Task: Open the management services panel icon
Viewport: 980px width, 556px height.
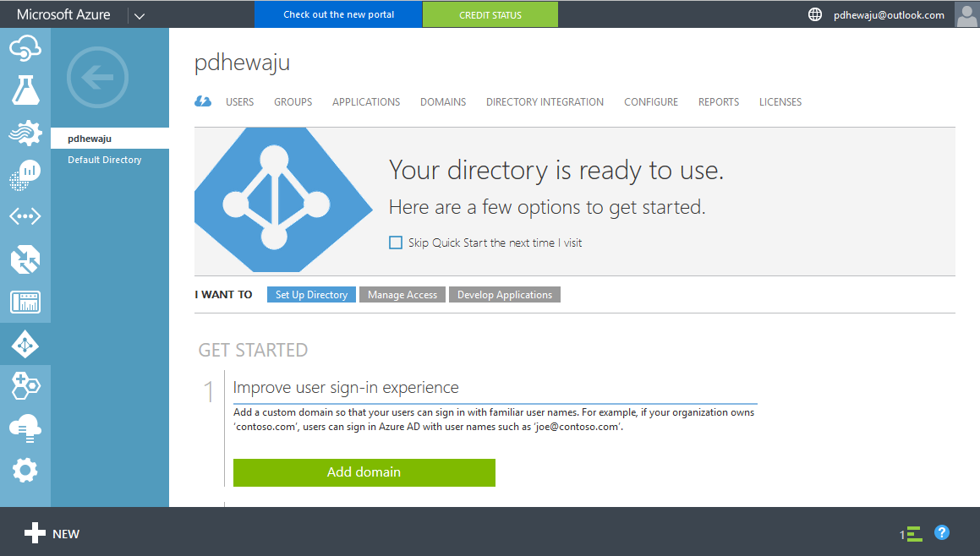Action: pos(25,303)
